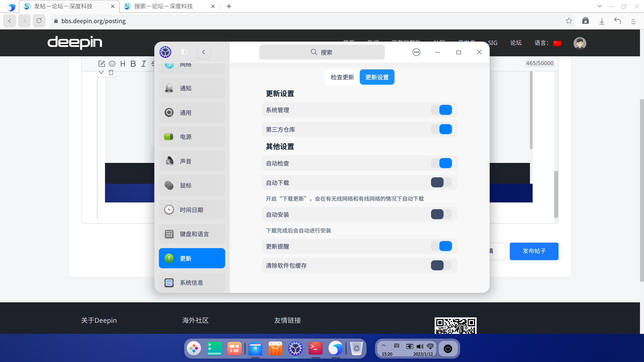Switch to the 搜索—论坛 browser tab
Screen dimensions: 644x362
pyautogui.click(x=163, y=6)
